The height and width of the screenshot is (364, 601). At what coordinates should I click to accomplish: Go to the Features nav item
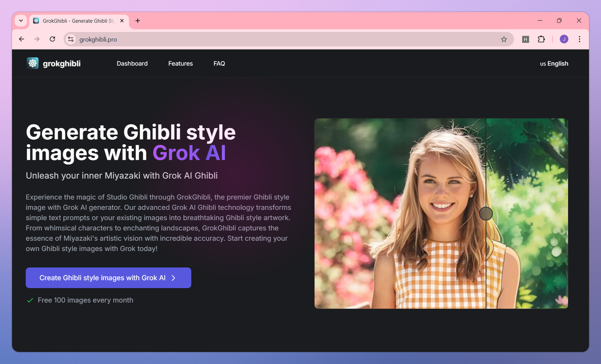[180, 64]
